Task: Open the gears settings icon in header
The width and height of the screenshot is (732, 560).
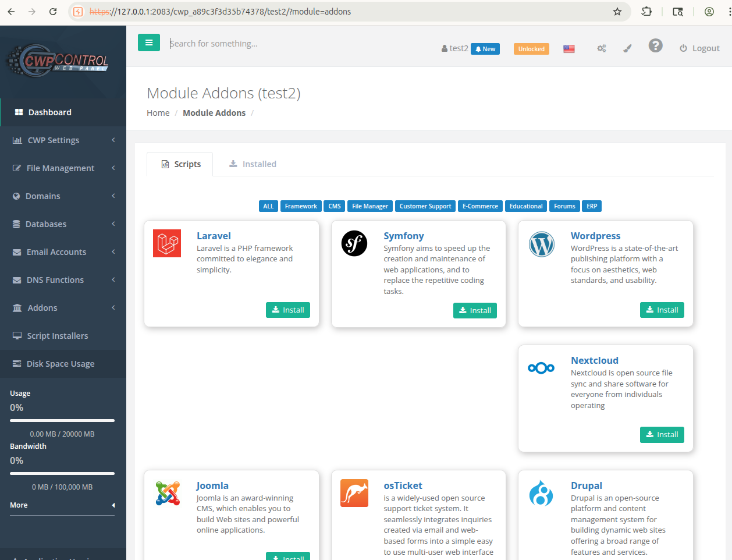Action: click(x=602, y=49)
